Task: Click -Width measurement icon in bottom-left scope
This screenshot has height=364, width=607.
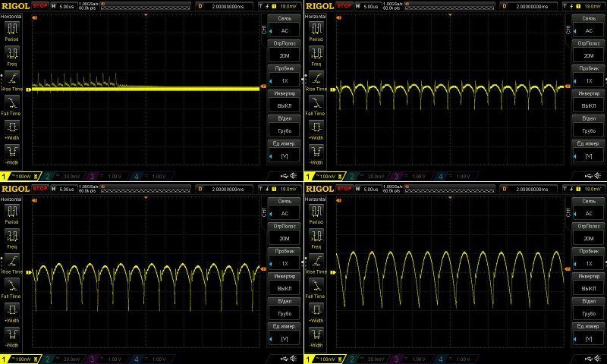Action: click(13, 332)
